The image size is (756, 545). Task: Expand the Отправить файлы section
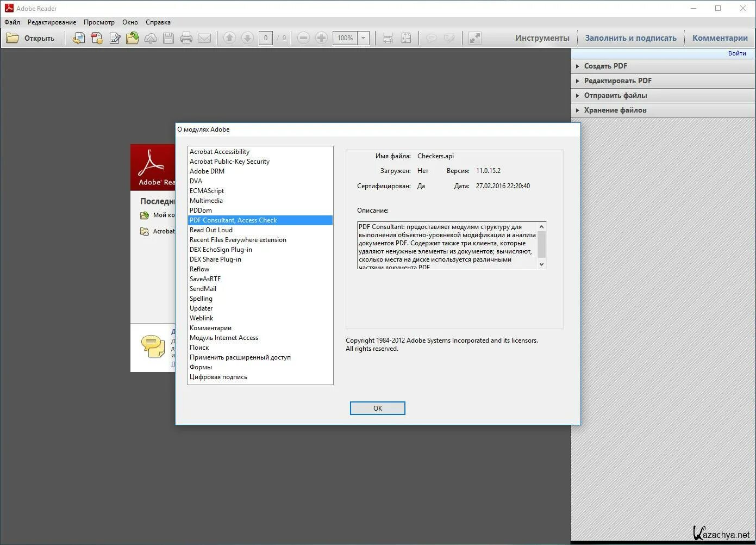(x=663, y=95)
